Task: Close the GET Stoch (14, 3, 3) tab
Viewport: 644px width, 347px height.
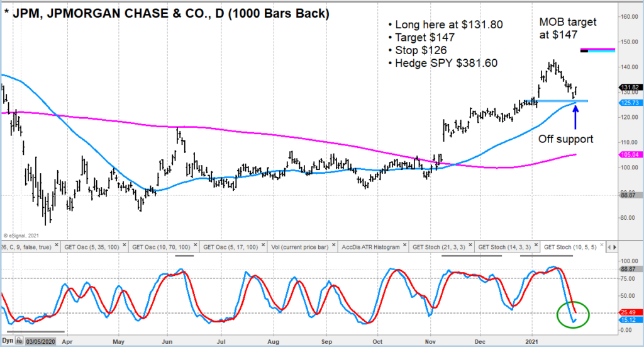Action: coord(536,246)
